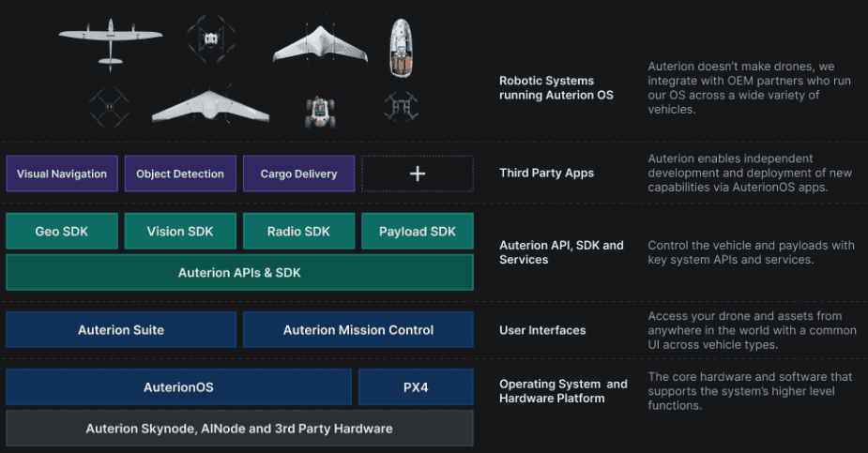Select 'Operating System and Hardware Platform' heading
The width and height of the screenshot is (868, 453).
pos(564,391)
